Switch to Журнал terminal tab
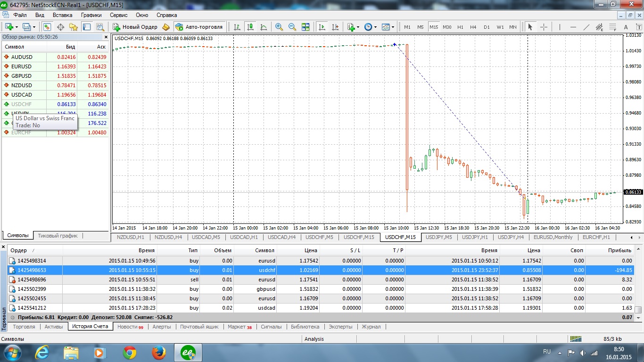This screenshot has width=644, height=362. [x=371, y=327]
